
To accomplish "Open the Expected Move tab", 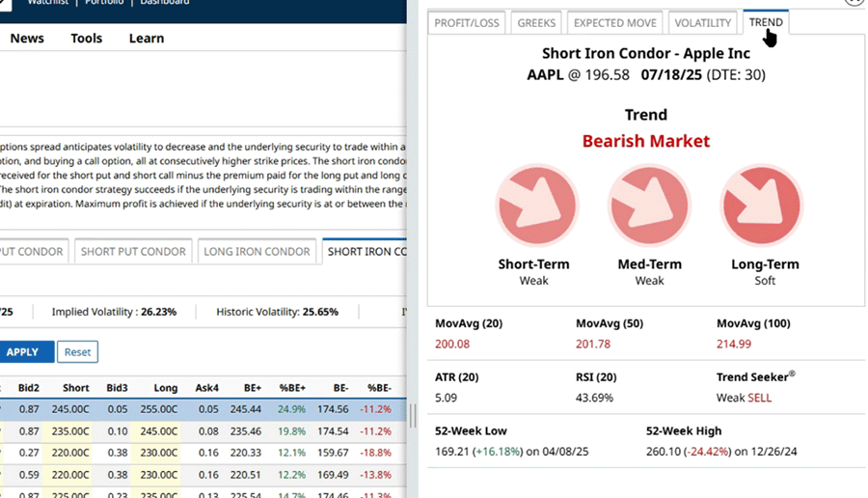I will 615,23.
